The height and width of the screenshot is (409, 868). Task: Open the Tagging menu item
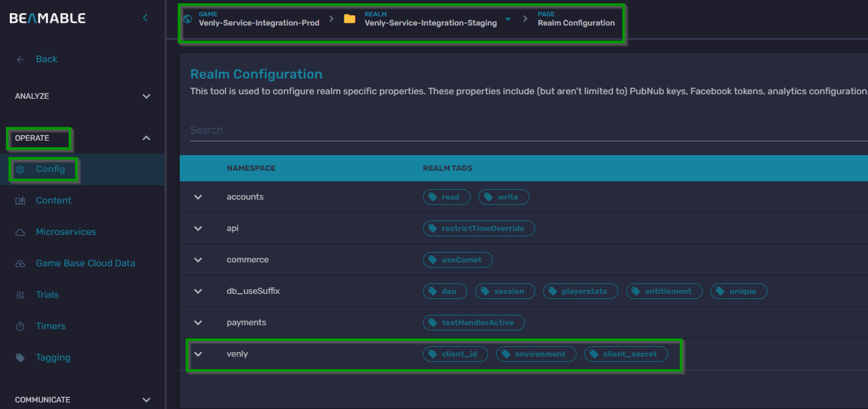coord(82,358)
